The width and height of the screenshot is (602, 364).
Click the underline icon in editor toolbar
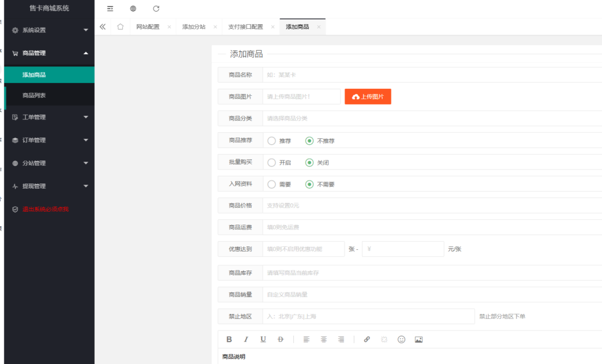[263, 339]
